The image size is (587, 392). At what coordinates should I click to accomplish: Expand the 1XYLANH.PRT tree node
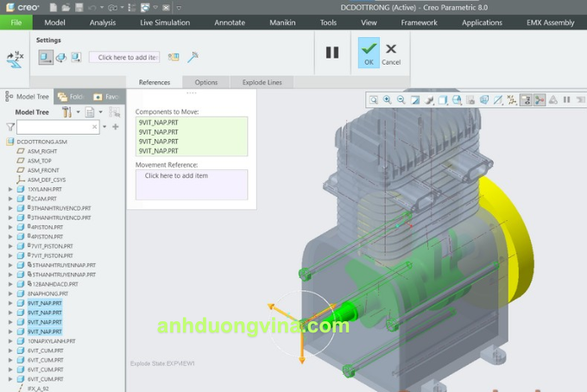pyautogui.click(x=10, y=189)
